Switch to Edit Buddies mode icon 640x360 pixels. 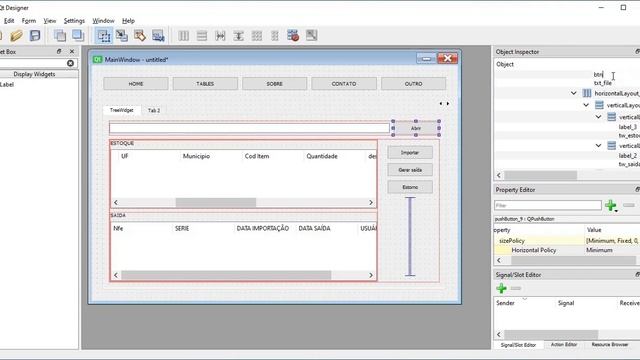coord(140,36)
